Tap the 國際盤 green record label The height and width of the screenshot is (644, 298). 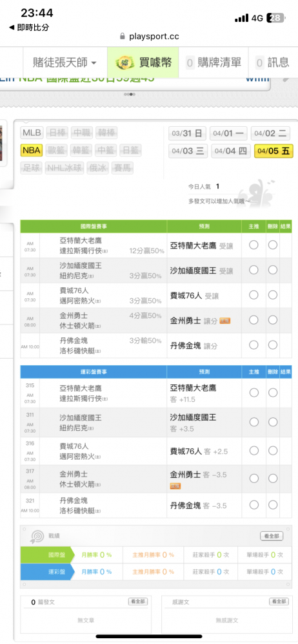(47, 555)
